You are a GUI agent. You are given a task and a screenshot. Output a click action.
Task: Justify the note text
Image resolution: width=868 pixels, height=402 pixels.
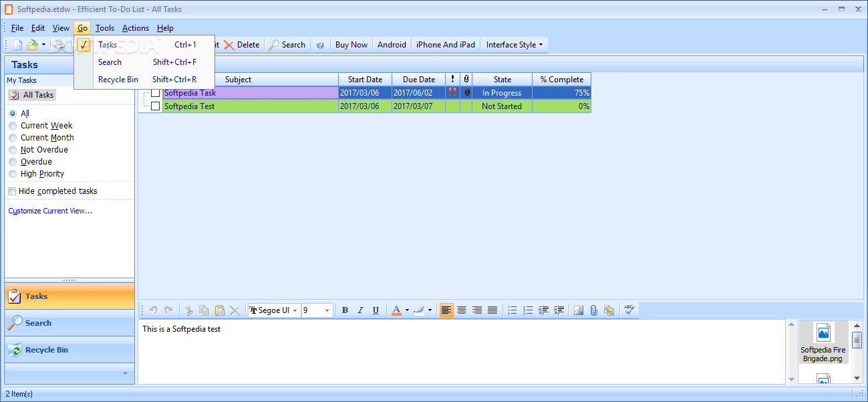[492, 310]
